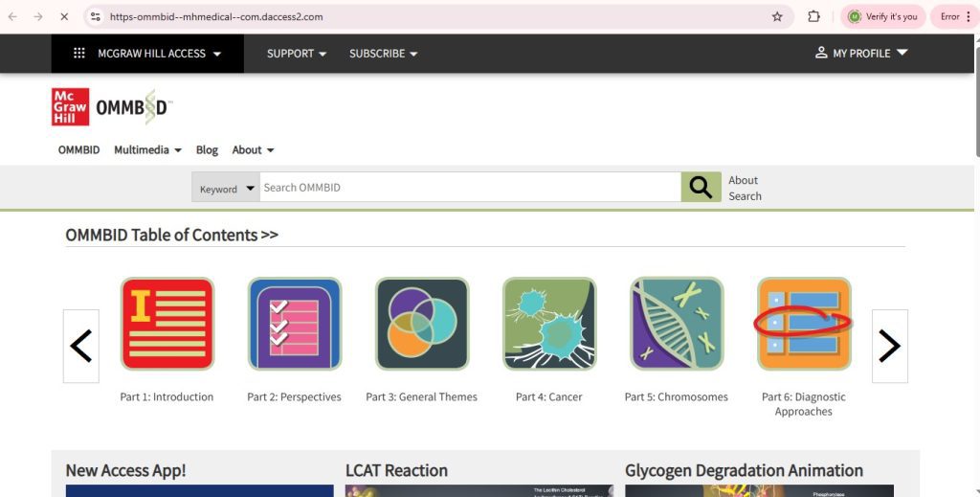Screen dimensions: 980x497
Task: Open the Subscribe dropdown menu
Action: [x=383, y=54]
